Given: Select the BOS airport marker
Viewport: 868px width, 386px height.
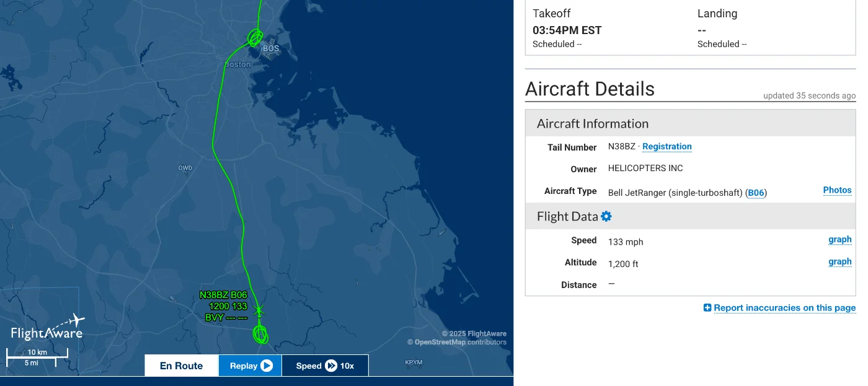Looking at the screenshot, I should [271, 48].
